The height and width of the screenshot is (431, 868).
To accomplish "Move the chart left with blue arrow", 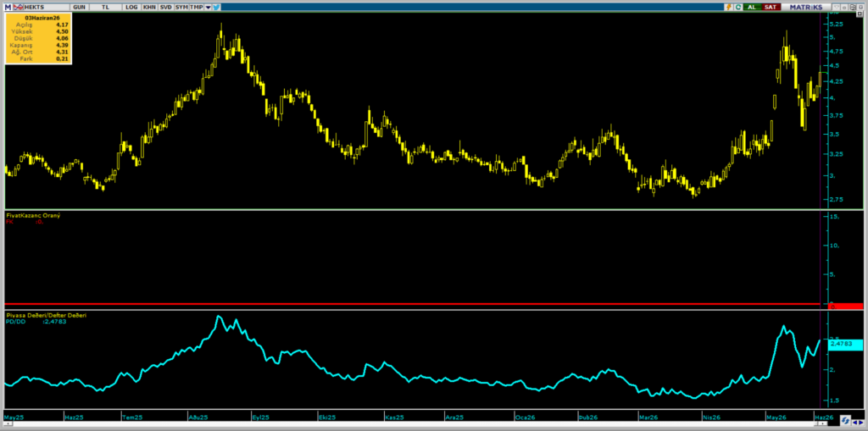I will coord(855,423).
